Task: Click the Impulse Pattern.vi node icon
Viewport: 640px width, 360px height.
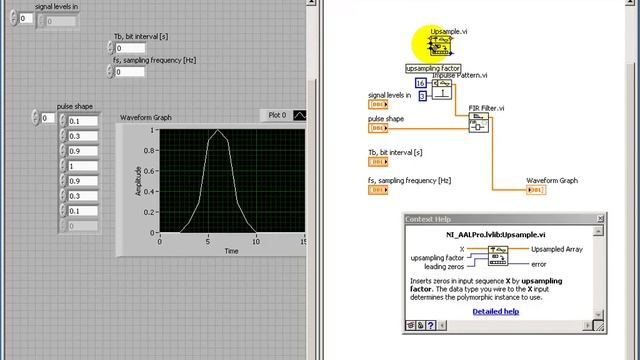Action: point(442,90)
